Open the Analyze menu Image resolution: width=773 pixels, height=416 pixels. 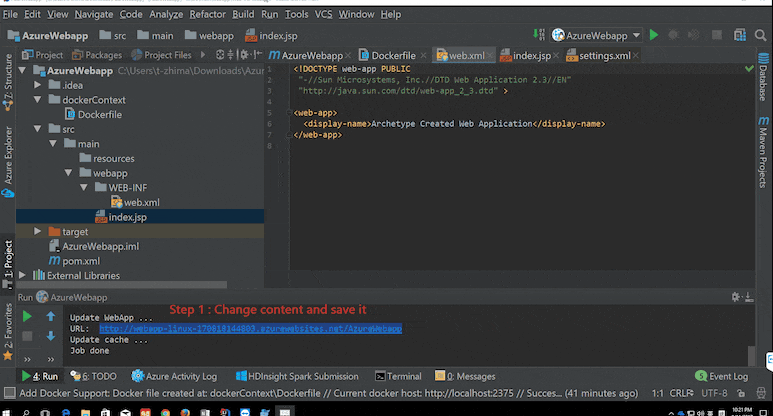point(166,14)
